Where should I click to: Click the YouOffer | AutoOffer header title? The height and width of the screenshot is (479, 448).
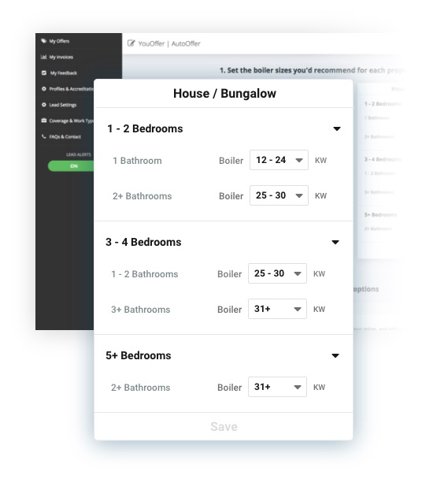(x=169, y=43)
